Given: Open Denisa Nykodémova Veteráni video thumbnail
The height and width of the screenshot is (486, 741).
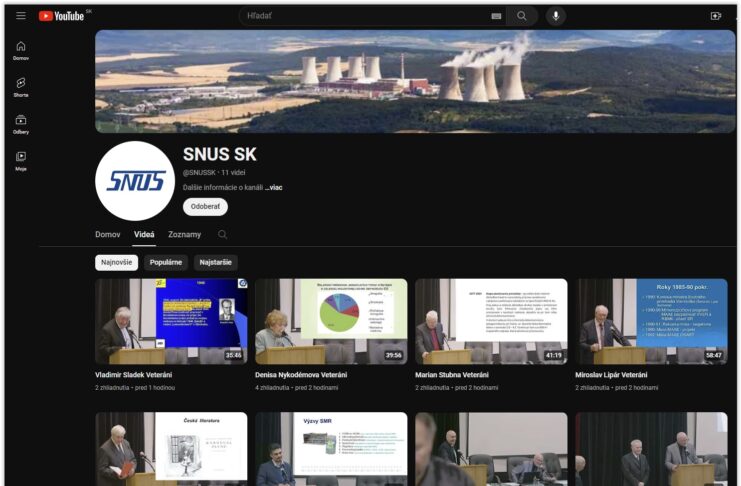Looking at the screenshot, I should 331,321.
